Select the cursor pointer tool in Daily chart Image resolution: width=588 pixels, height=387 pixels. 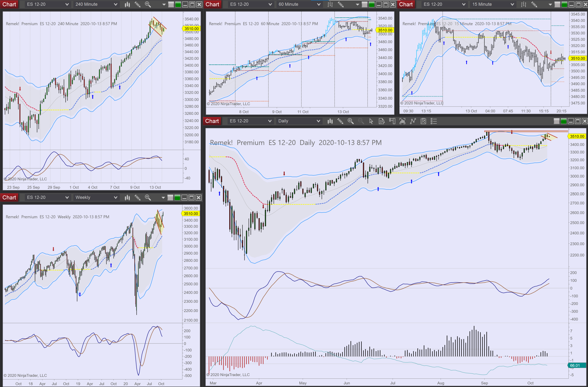[371, 121]
